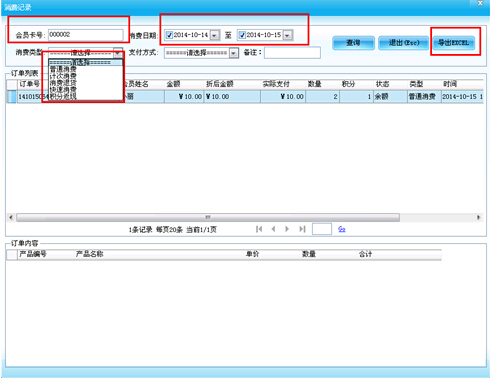Click the 单价 column header
Viewport: 491px width, 380px height.
click(x=272, y=254)
